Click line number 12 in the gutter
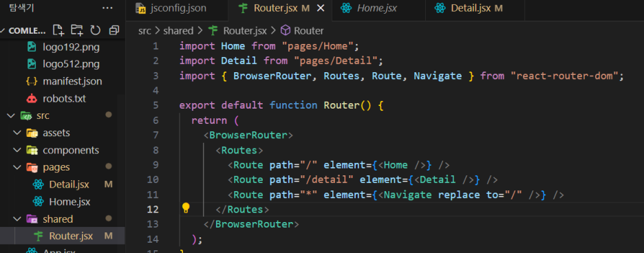 tap(152, 210)
